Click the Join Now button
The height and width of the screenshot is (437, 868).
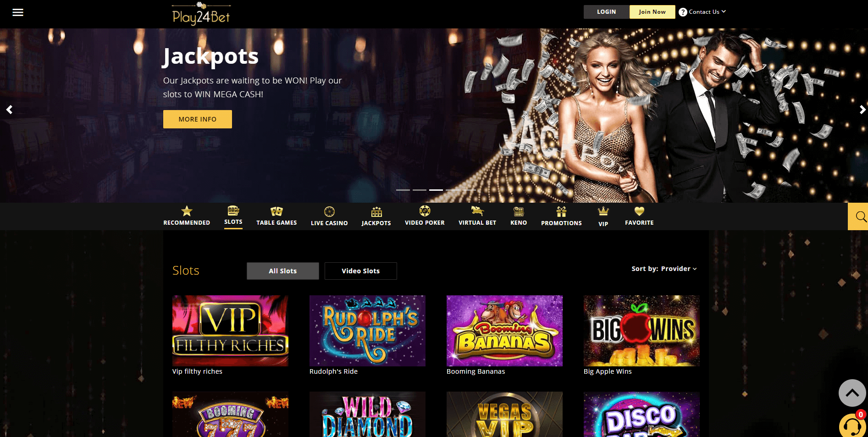click(652, 12)
